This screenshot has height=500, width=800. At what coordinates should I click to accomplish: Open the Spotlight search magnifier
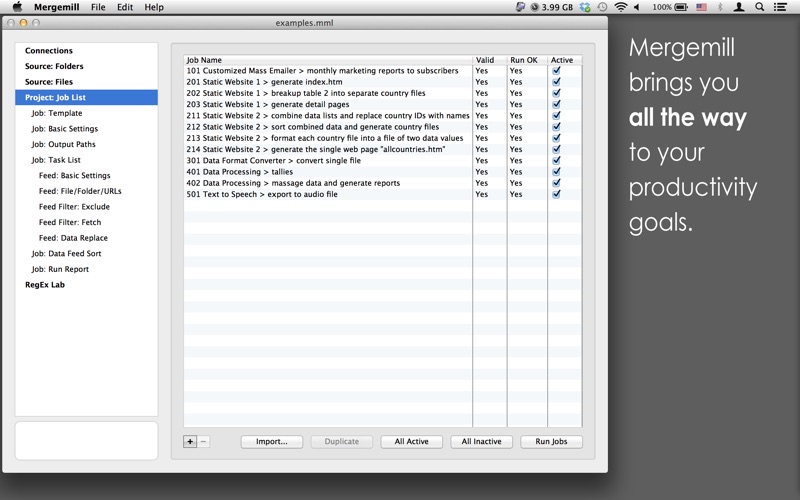[x=760, y=7]
